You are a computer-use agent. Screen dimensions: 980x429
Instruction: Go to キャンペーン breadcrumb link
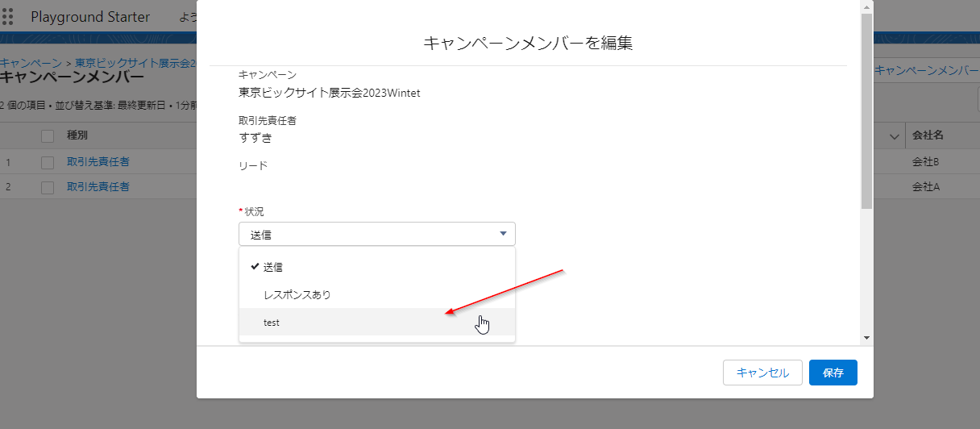pyautogui.click(x=31, y=62)
